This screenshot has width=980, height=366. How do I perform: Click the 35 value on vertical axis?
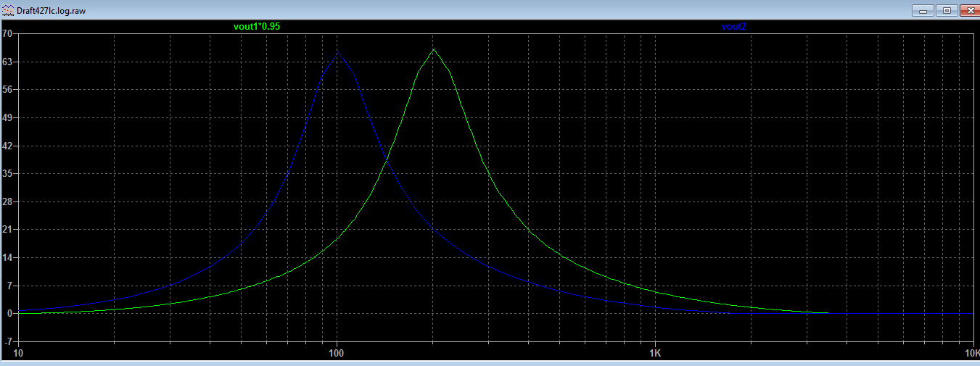(7, 173)
